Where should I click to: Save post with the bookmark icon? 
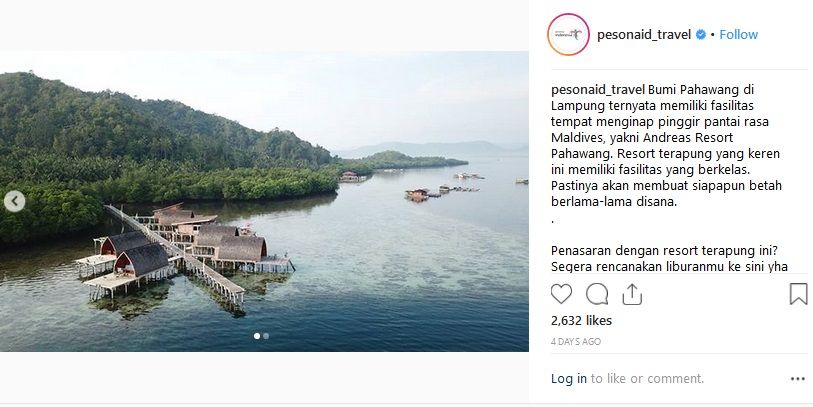pyautogui.click(x=798, y=294)
